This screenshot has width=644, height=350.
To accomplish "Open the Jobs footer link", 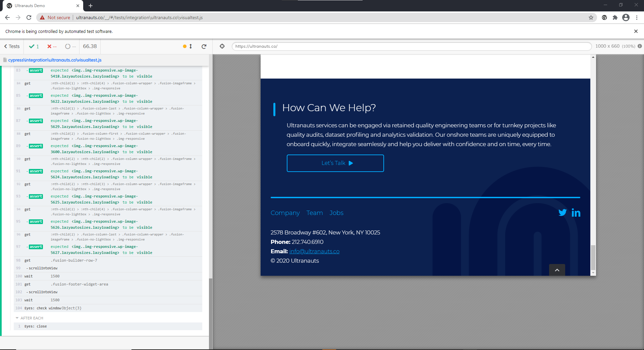I will [336, 213].
